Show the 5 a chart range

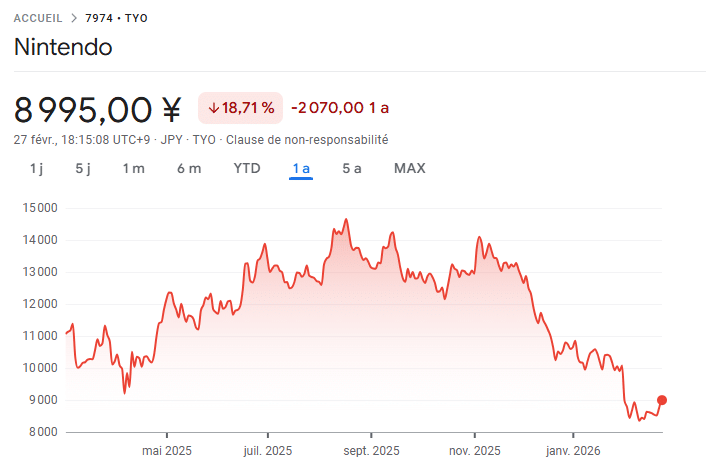(352, 168)
